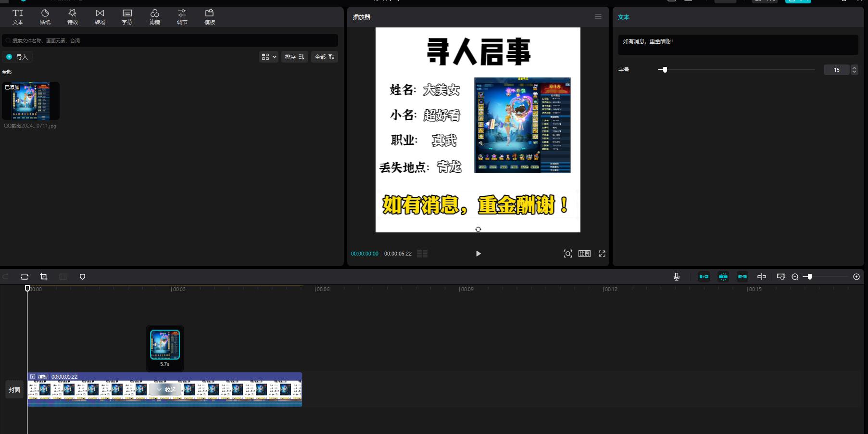Viewport: 868px width, 434px height.
Task: Toggle main track magnet snapping
Action: 704,277
